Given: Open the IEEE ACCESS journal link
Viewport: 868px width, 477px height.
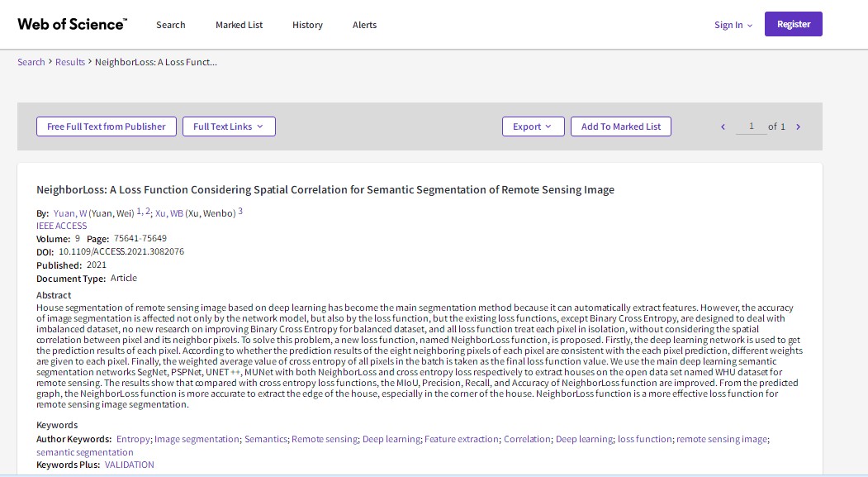Looking at the screenshot, I should tap(61, 226).
